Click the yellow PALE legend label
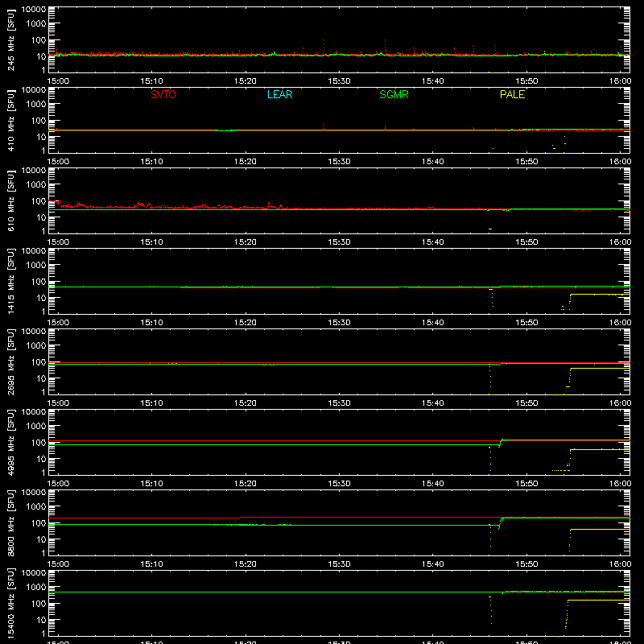 pyautogui.click(x=512, y=94)
